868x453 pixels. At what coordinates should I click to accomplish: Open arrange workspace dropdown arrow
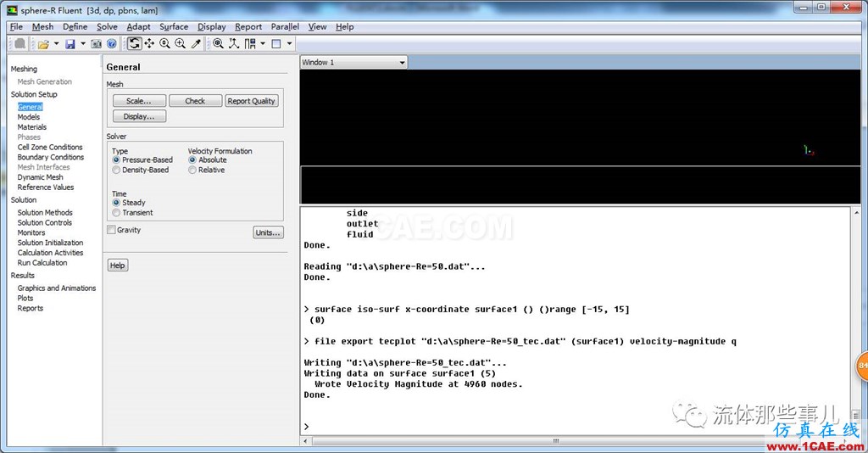[263, 44]
